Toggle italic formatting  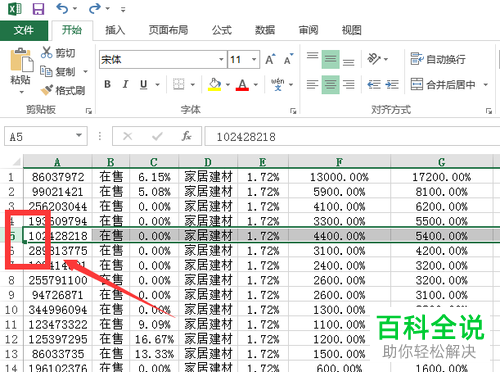125,84
